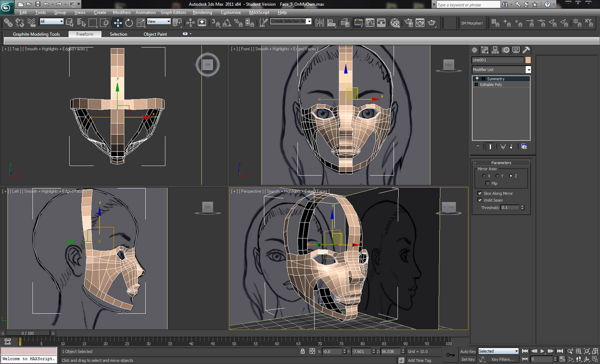Select the X mirror axis radio button
600x364 pixels.
pos(483,175)
